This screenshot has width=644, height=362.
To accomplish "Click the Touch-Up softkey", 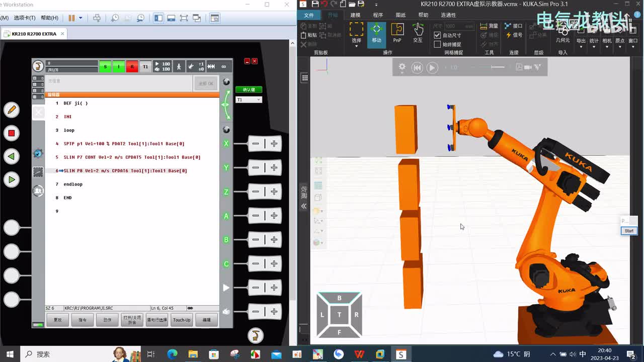I will [182, 320].
